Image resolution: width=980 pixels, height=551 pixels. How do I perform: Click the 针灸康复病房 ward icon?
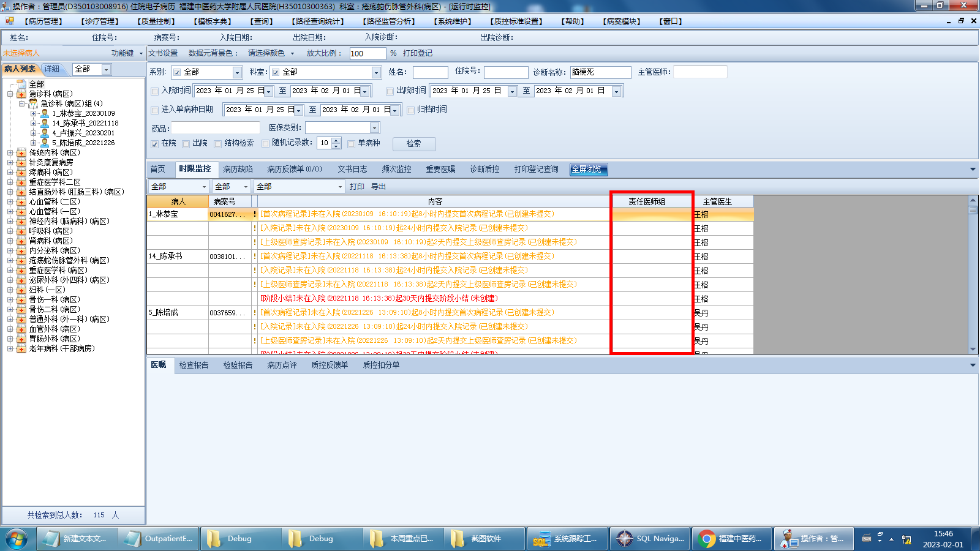[x=21, y=163]
